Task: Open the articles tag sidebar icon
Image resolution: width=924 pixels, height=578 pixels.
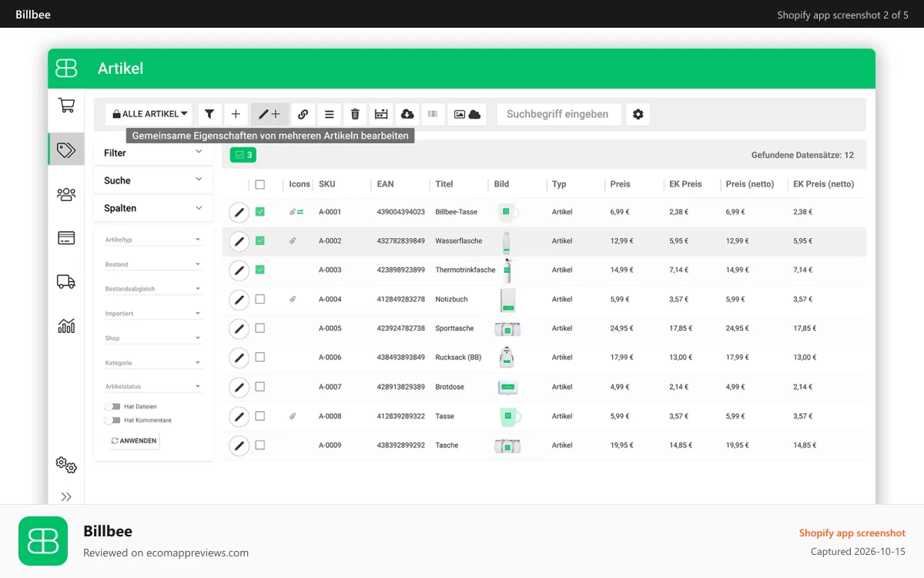Action: 66,150
